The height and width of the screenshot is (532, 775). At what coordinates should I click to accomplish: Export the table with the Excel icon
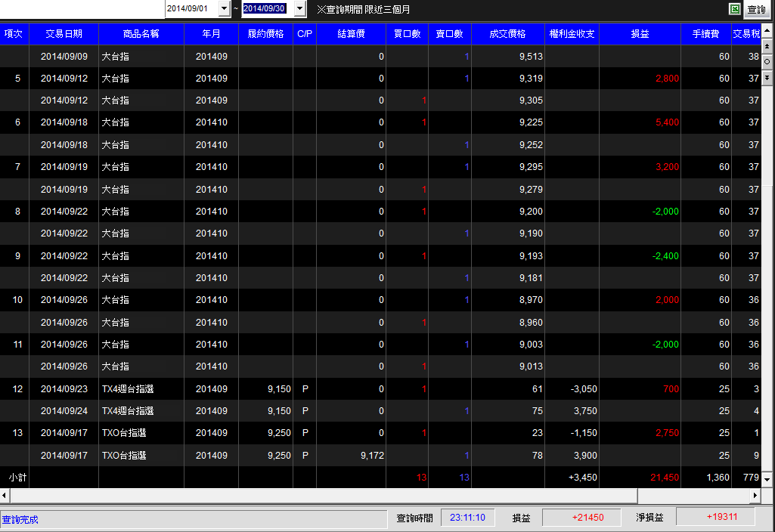[x=734, y=9]
